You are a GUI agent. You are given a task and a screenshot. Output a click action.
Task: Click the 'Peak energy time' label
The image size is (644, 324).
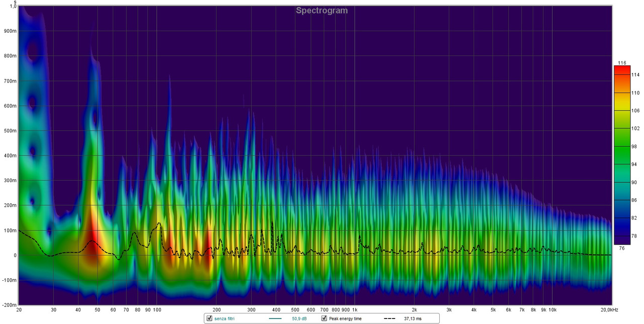pos(346,319)
